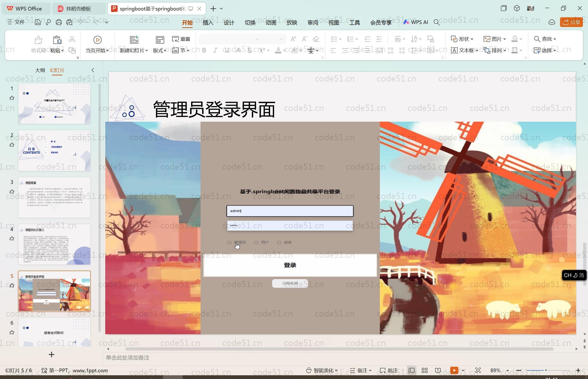Open the font size dropdown

[x=281, y=39]
